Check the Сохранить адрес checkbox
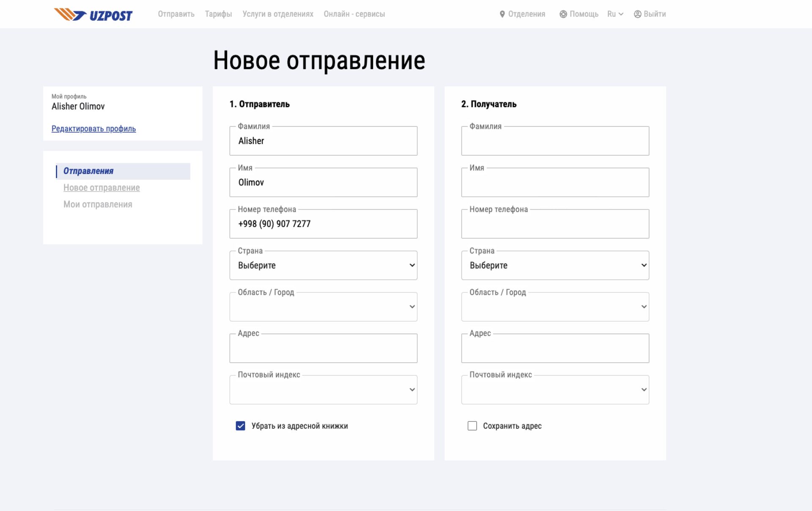 tap(472, 426)
